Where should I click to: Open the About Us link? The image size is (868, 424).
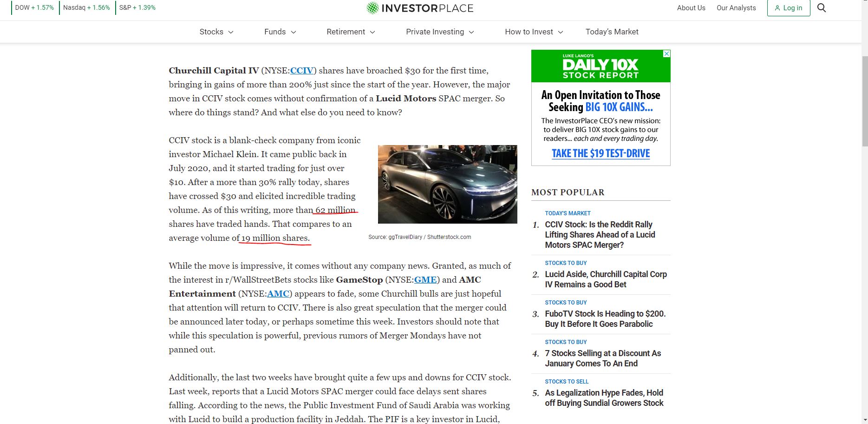pyautogui.click(x=691, y=8)
